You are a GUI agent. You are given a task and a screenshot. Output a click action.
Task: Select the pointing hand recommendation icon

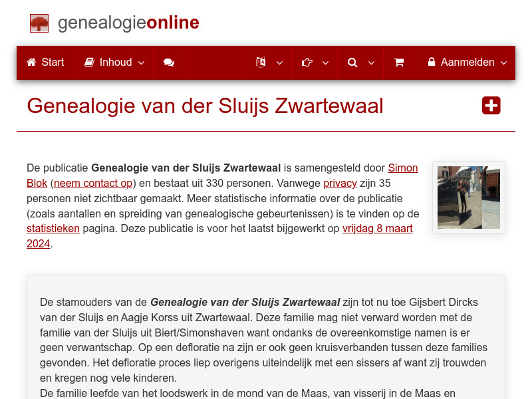point(306,62)
